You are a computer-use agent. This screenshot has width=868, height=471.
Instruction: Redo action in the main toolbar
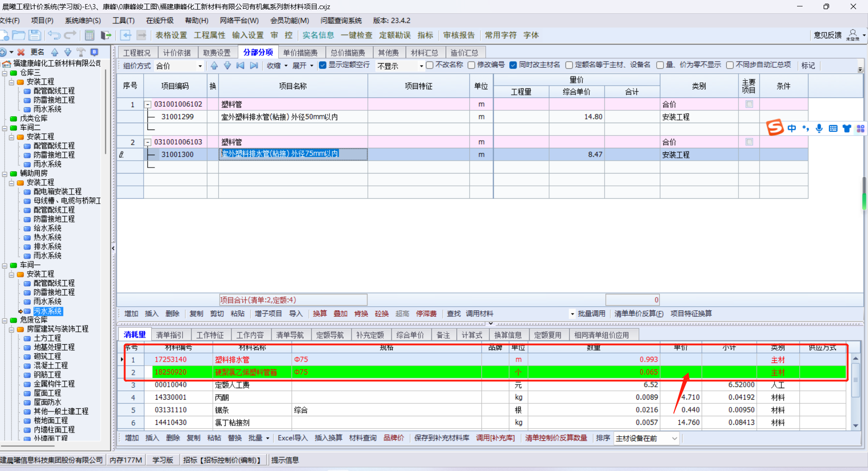pyautogui.click(x=70, y=35)
